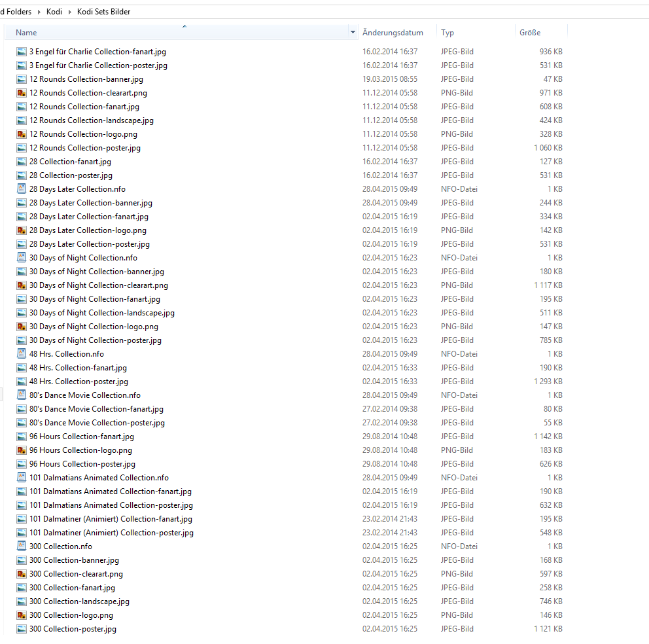Click the PNG icon of 300 Collection-clearart.png
This screenshot has width=649, height=644.
click(x=22, y=574)
